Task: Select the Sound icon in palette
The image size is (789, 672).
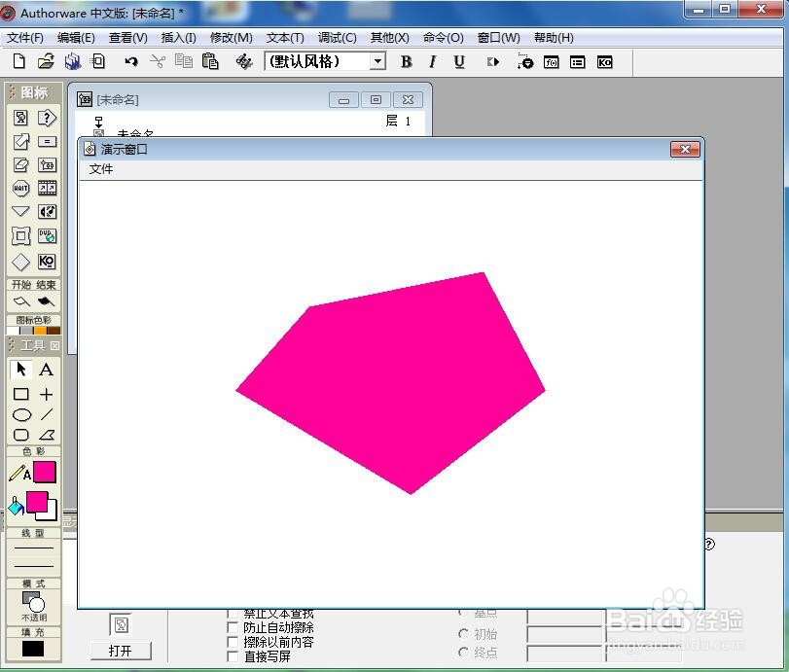Action: (x=48, y=211)
